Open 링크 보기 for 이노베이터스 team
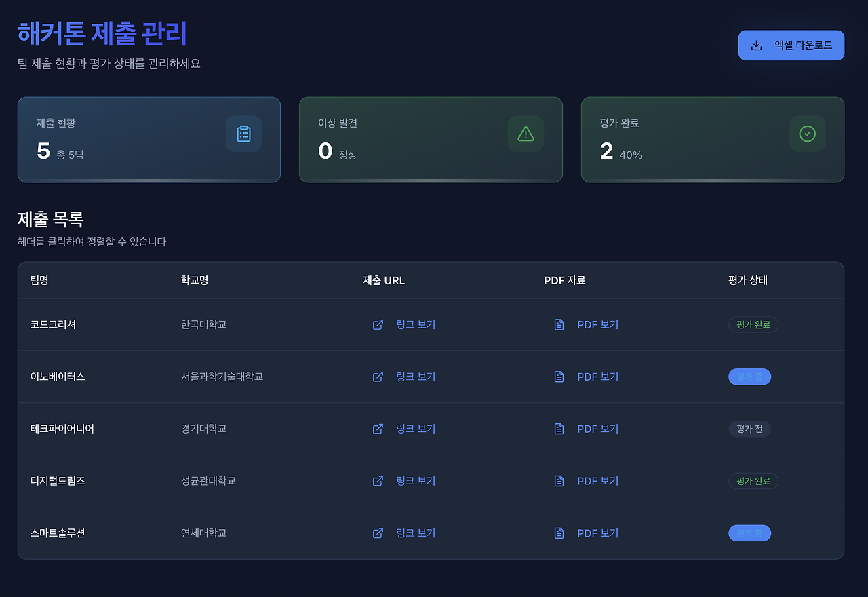Viewport: 868px width, 597px height. 416,377
